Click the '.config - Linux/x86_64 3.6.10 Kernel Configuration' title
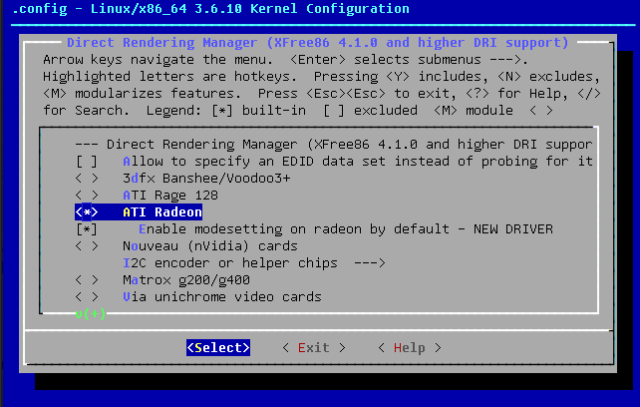 (210, 9)
